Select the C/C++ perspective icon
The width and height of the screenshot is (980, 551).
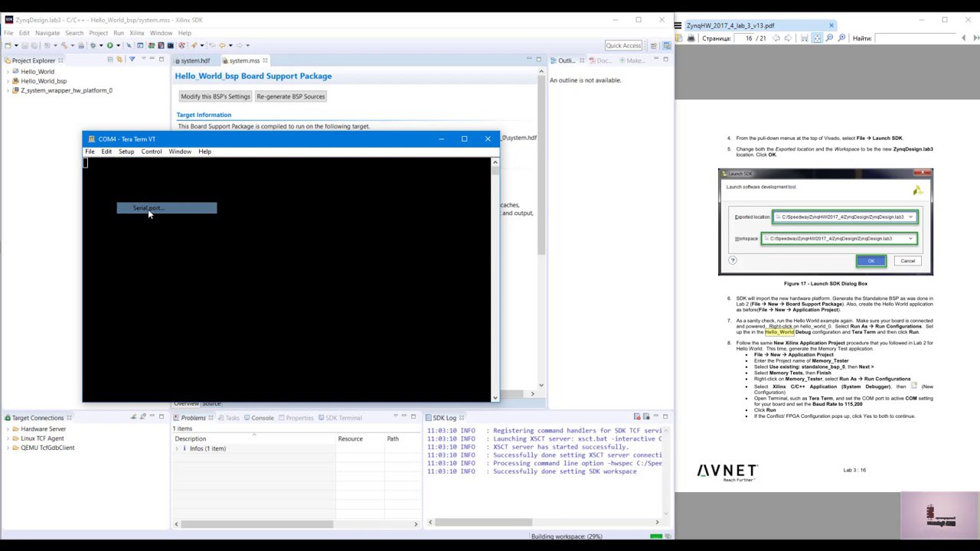666,45
